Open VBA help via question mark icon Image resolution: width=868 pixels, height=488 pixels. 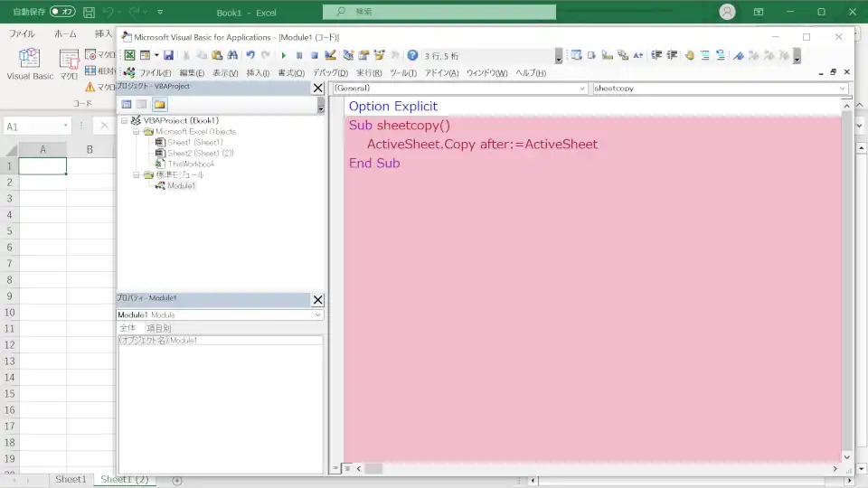tap(412, 55)
